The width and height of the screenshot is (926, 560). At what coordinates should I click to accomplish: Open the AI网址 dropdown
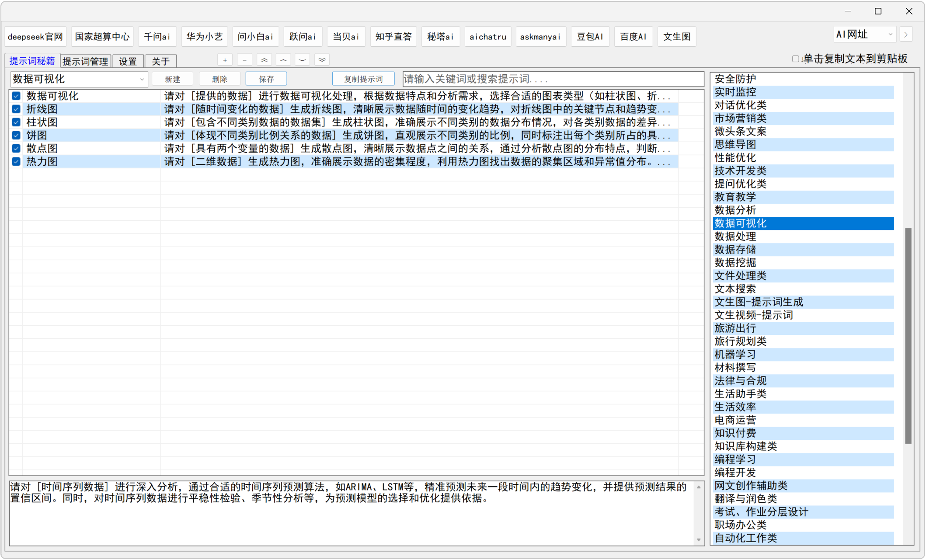865,35
